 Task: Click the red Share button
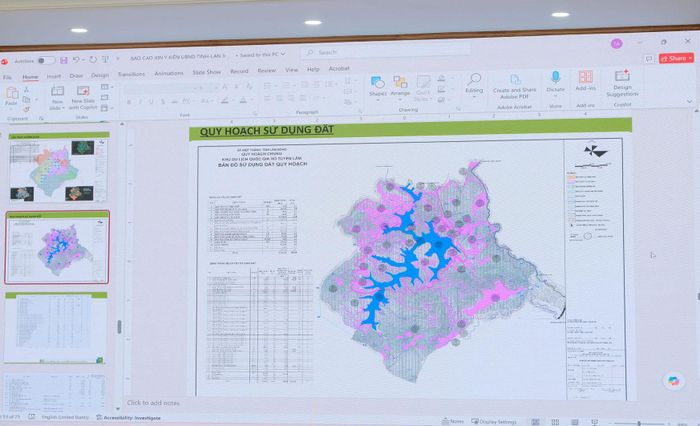[x=674, y=58]
